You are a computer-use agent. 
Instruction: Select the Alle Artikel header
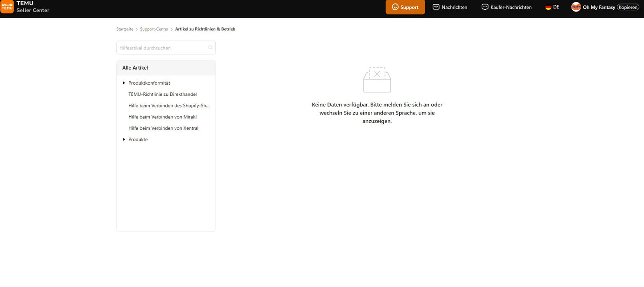click(166, 68)
